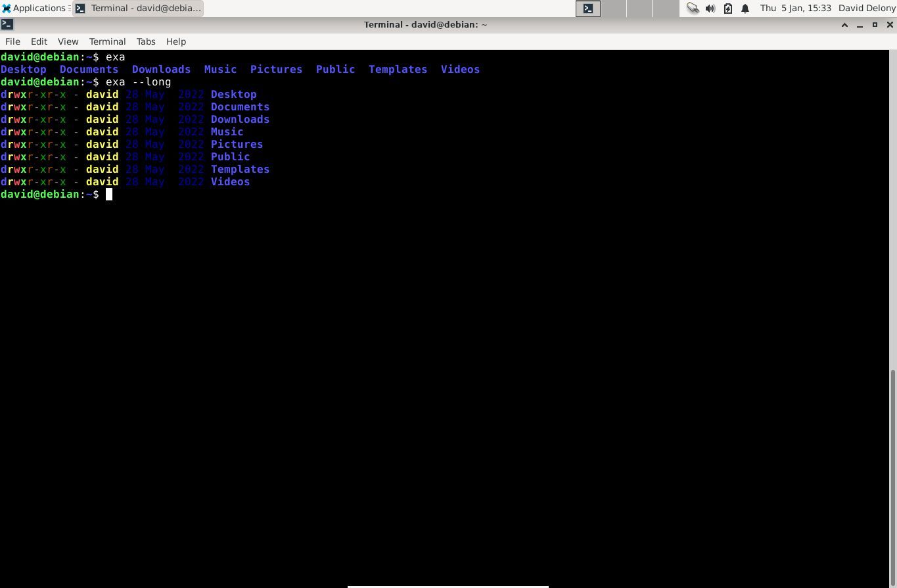Click 'Documents' in the short exa output row
The height and width of the screenshot is (588, 897).
pyautogui.click(x=89, y=70)
